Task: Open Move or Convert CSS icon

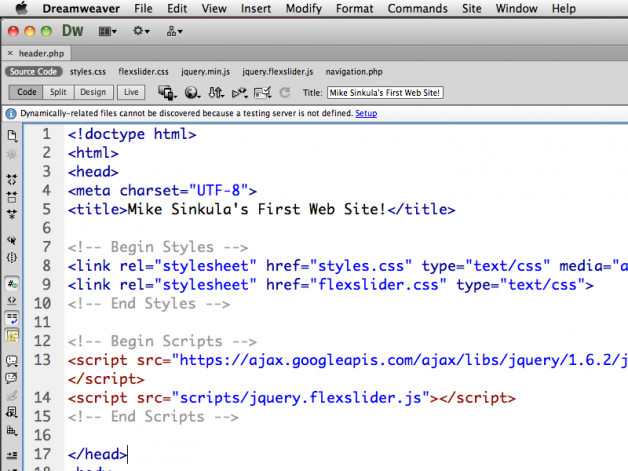Action: pyautogui.click(x=12, y=431)
